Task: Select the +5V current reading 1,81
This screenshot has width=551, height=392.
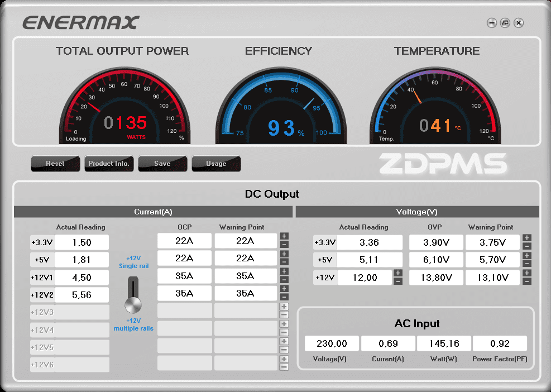Action: pos(82,260)
